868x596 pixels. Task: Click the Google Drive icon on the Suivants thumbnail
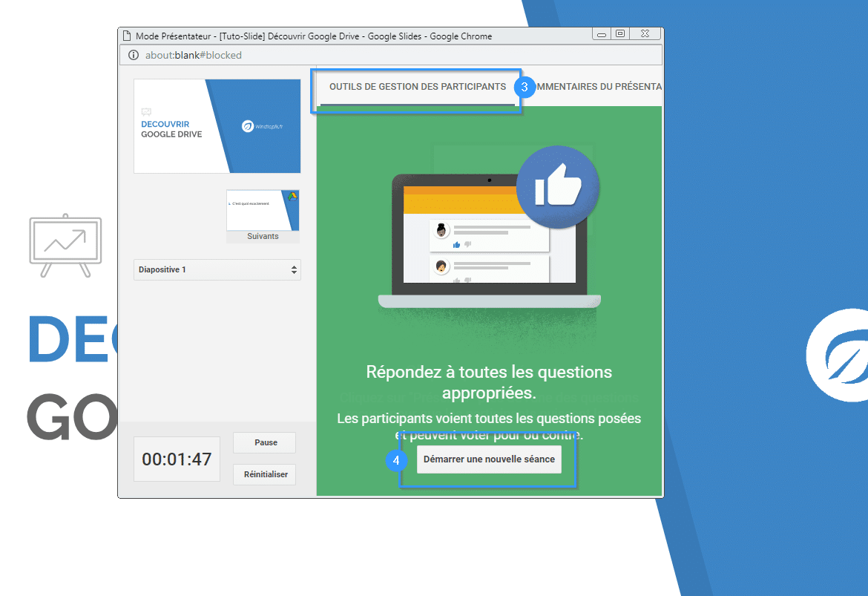coord(292,196)
